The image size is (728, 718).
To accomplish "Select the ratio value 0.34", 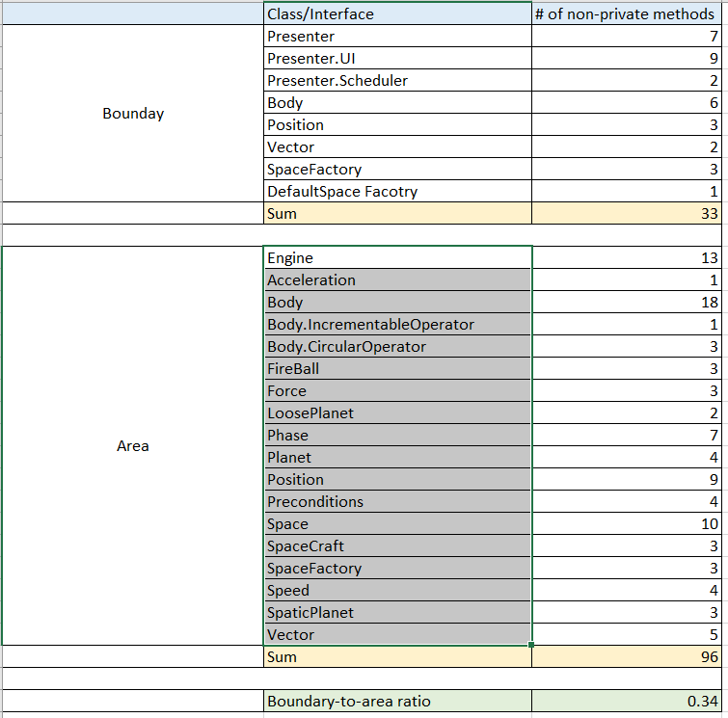I will point(627,702).
